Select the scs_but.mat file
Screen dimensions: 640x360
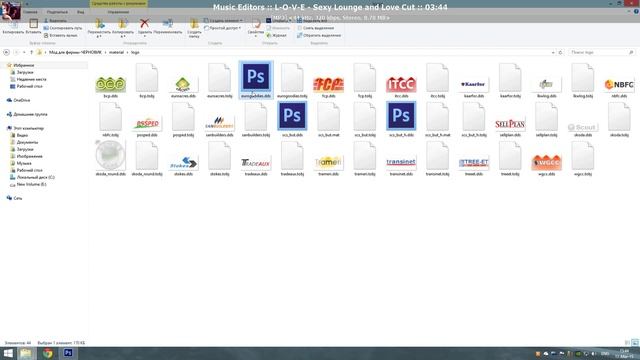(x=329, y=119)
